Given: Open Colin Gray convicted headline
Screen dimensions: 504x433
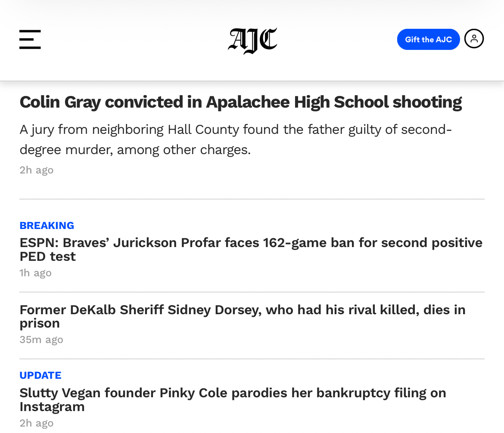Looking at the screenshot, I should click(x=240, y=102).
